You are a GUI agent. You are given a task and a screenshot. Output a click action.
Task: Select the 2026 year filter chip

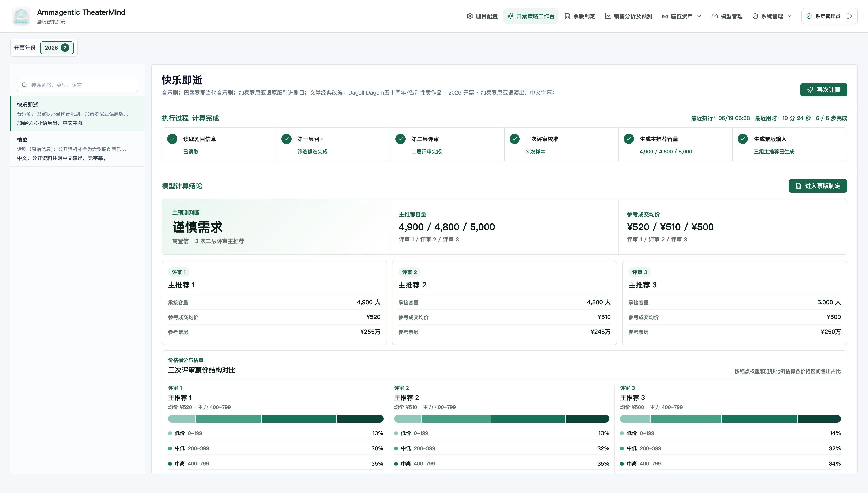coord(57,48)
